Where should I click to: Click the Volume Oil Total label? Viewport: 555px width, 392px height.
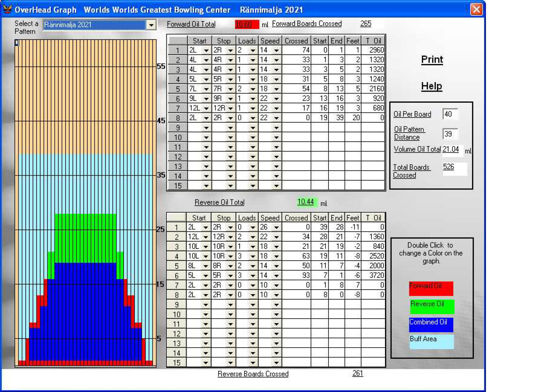pyautogui.click(x=418, y=149)
